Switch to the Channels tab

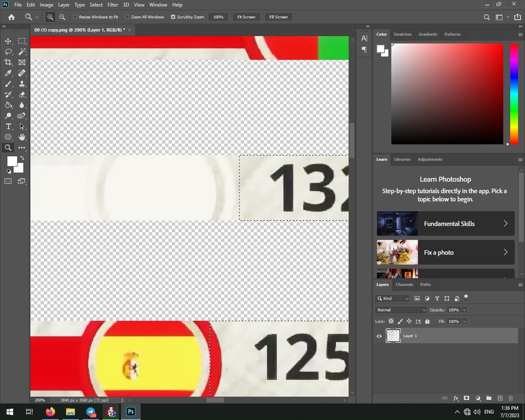(404, 284)
